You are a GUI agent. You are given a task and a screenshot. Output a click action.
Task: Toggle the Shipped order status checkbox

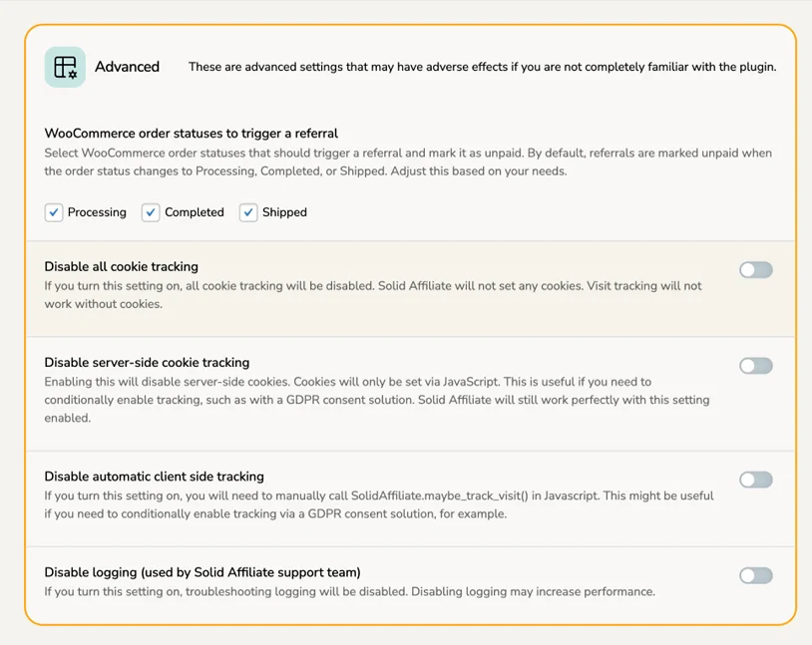(x=248, y=212)
